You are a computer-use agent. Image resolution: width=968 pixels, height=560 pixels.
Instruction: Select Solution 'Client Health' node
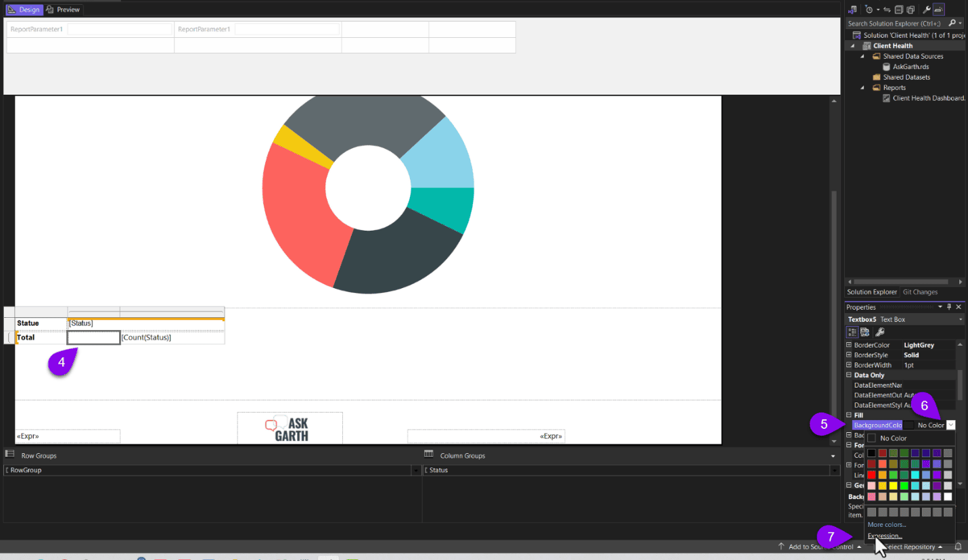coord(908,35)
